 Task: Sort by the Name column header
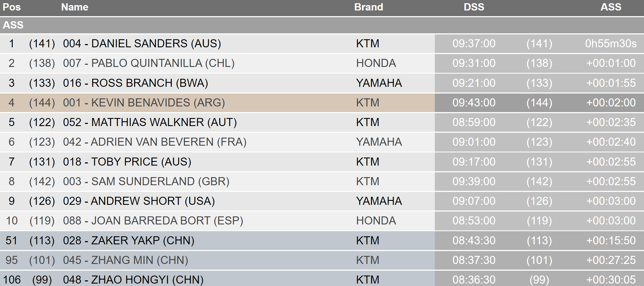pos(74,7)
